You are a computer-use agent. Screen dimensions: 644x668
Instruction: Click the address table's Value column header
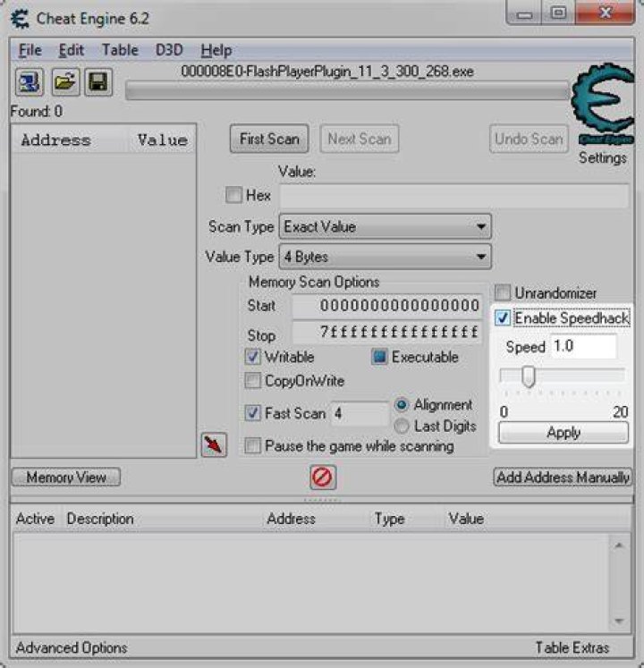[x=466, y=519]
